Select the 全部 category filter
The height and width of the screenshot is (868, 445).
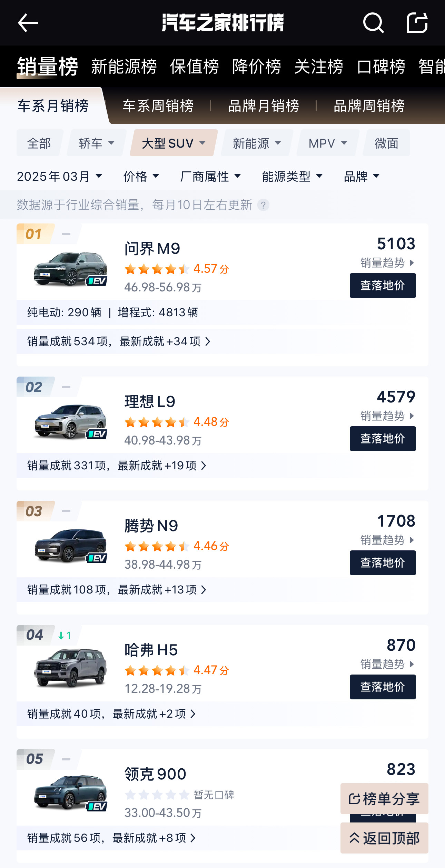39,143
